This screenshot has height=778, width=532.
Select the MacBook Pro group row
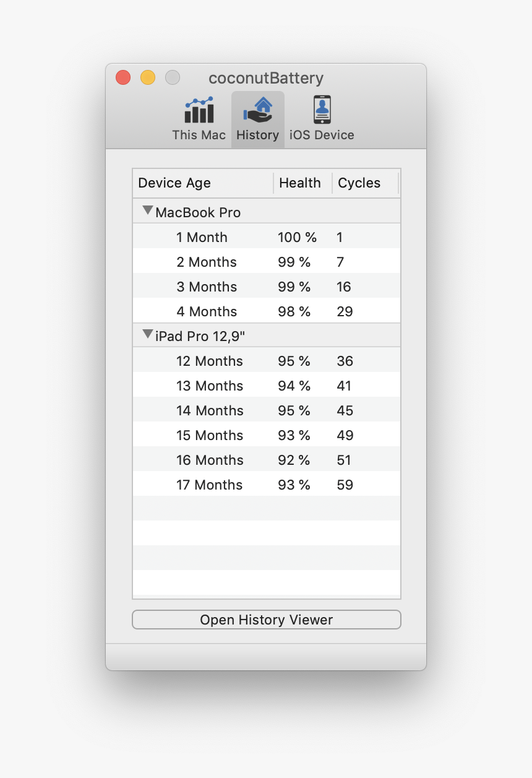pos(267,212)
